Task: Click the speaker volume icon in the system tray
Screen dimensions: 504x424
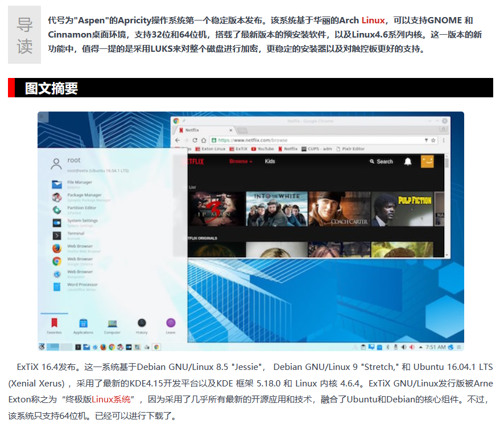Action: click(404, 347)
